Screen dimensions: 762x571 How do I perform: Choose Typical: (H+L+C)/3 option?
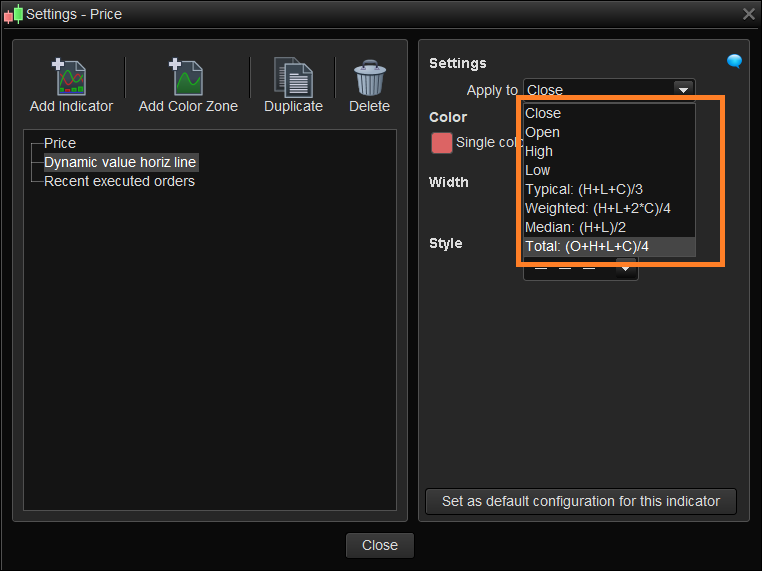click(609, 189)
